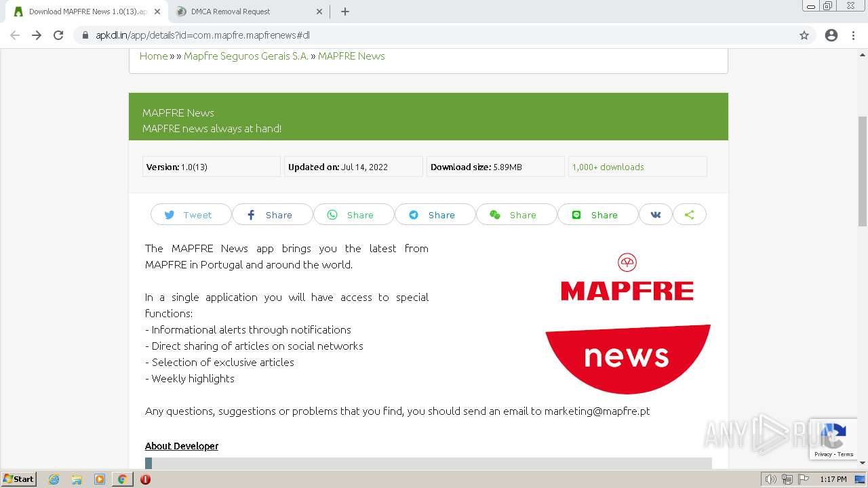Click the page vertical scrollbar thumb
Viewport: 868px width, 488px height.
[863, 171]
